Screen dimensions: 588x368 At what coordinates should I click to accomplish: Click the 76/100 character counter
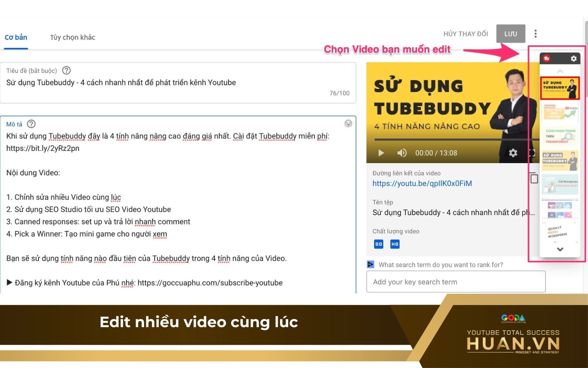point(339,93)
